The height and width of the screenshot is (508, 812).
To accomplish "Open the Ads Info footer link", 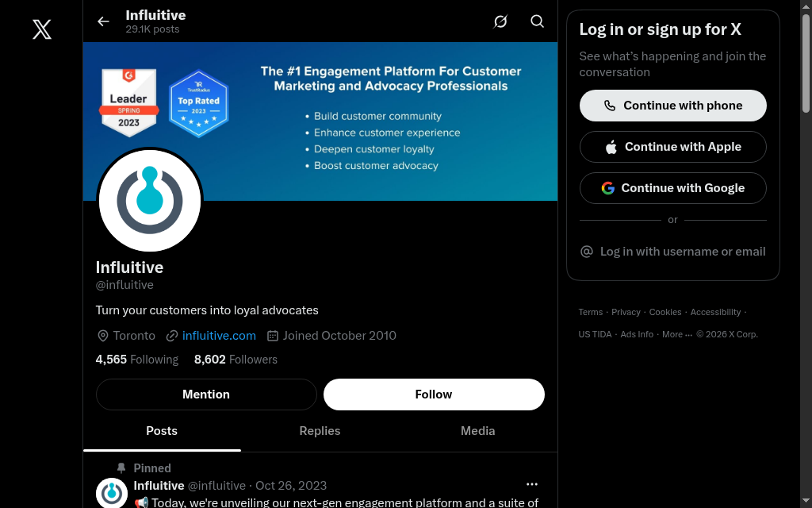I will pyautogui.click(x=637, y=334).
